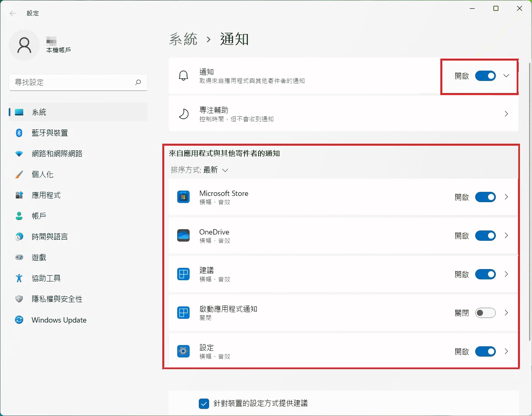The height and width of the screenshot is (416, 532).
Task: Click 系統 in the breadcrumb
Action: pos(183,39)
